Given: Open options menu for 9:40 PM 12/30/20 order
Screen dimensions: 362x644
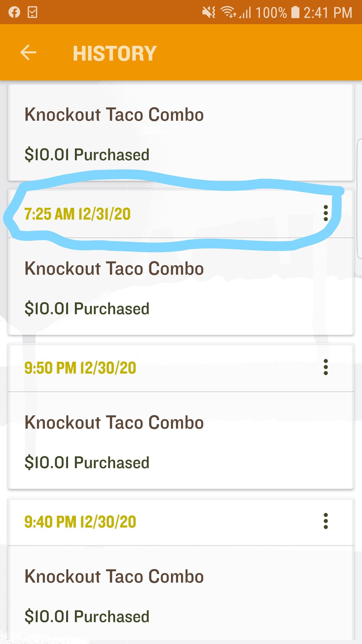Looking at the screenshot, I should pos(326,521).
